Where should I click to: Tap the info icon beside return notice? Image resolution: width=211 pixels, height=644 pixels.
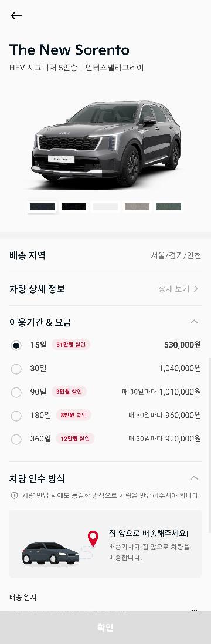tap(14, 495)
